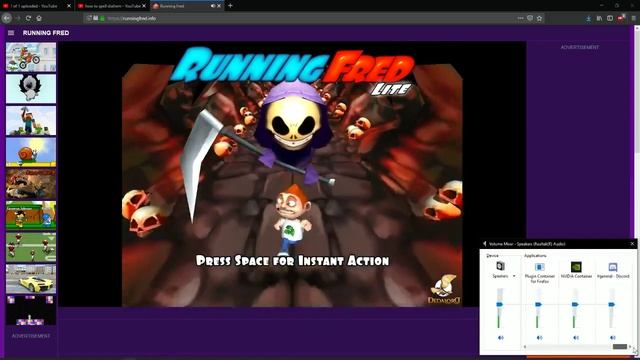Open the dark purple blocks game thumbnail
The width and height of the screenshot is (640, 360).
tap(31, 310)
